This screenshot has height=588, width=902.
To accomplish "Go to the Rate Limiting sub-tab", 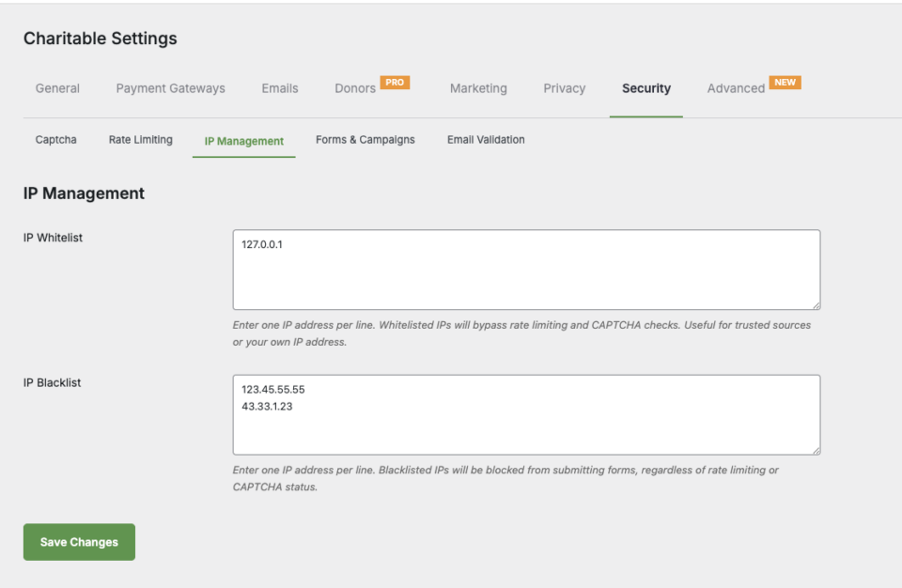I will pos(141,140).
